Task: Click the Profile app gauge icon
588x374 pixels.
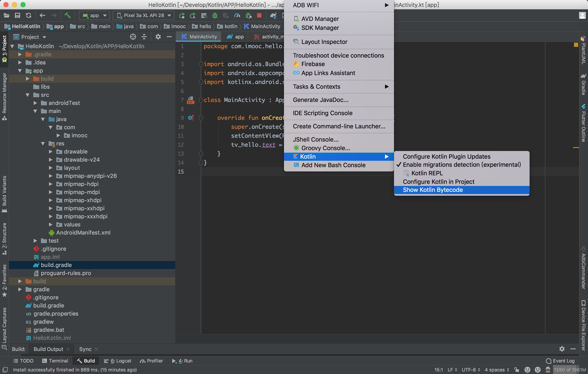Action: (237, 16)
